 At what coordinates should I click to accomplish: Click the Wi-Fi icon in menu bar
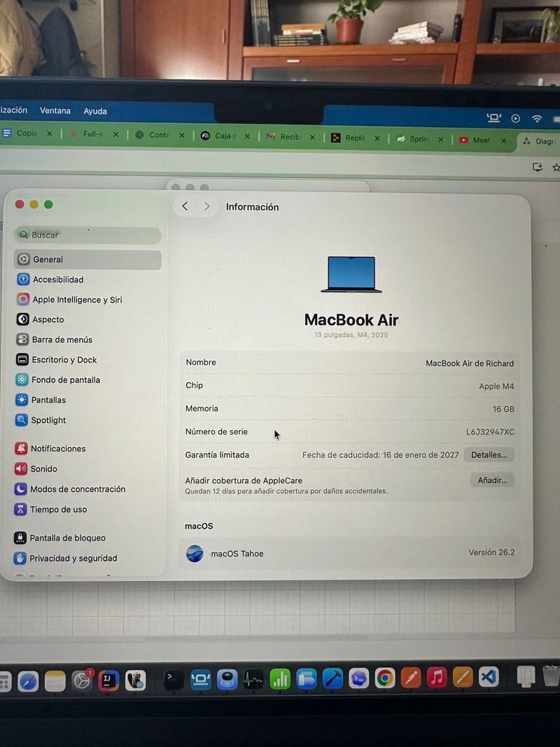point(537,118)
